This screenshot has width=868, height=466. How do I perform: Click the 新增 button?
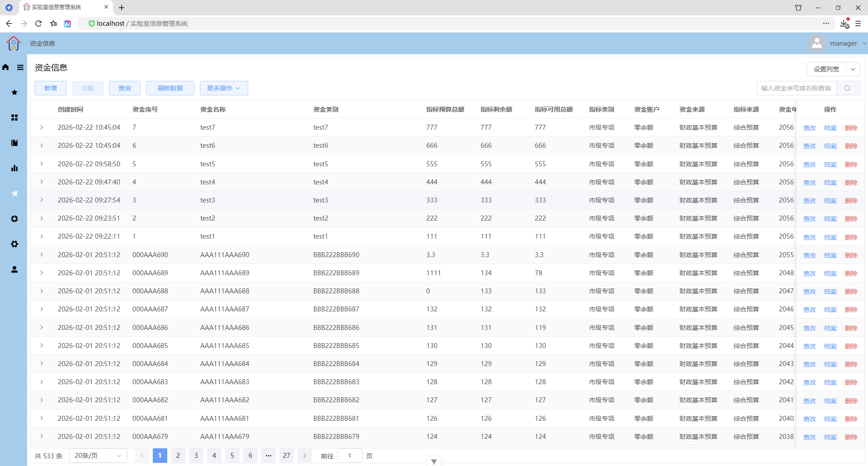coord(51,88)
